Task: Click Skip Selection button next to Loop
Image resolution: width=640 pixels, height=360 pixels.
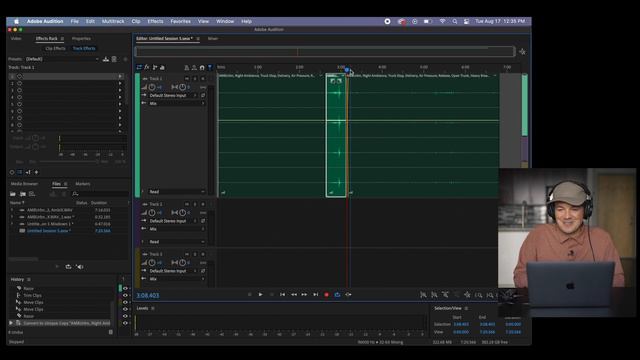Action: pyautogui.click(x=348, y=294)
